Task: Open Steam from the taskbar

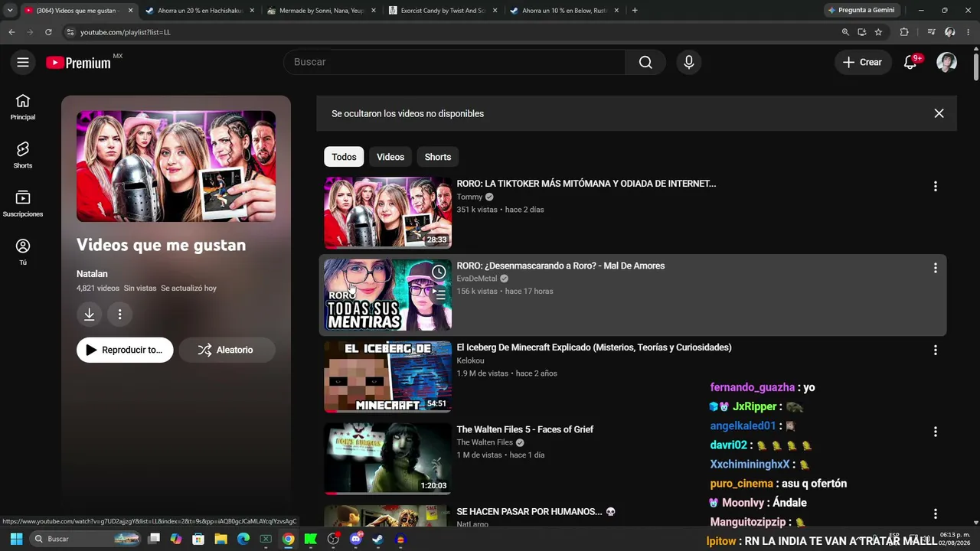Action: pos(377,539)
